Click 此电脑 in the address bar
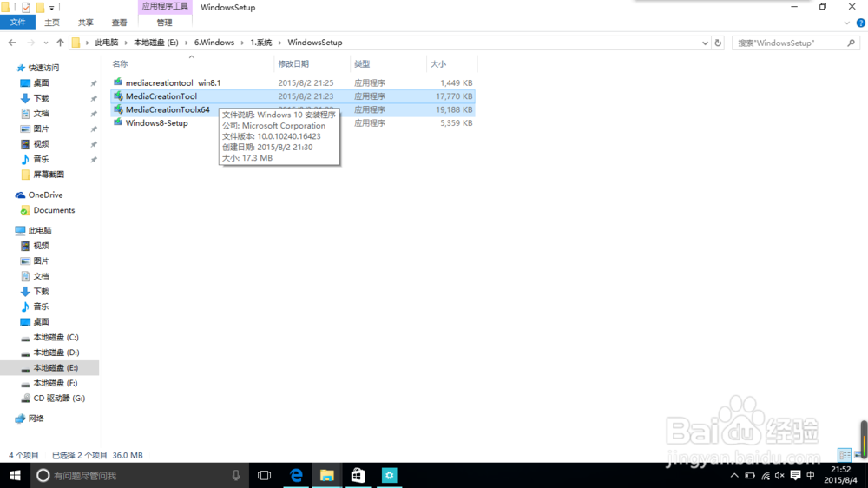 pyautogui.click(x=106, y=43)
